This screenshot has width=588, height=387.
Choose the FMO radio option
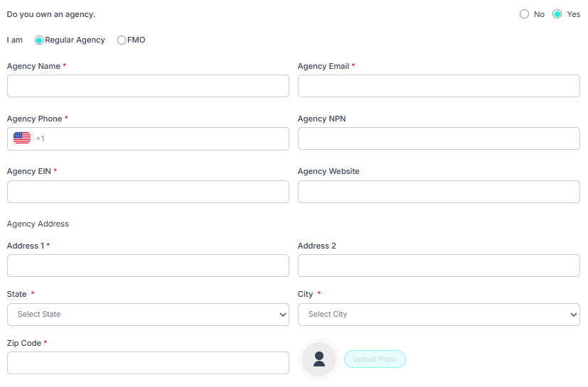pyautogui.click(x=122, y=40)
